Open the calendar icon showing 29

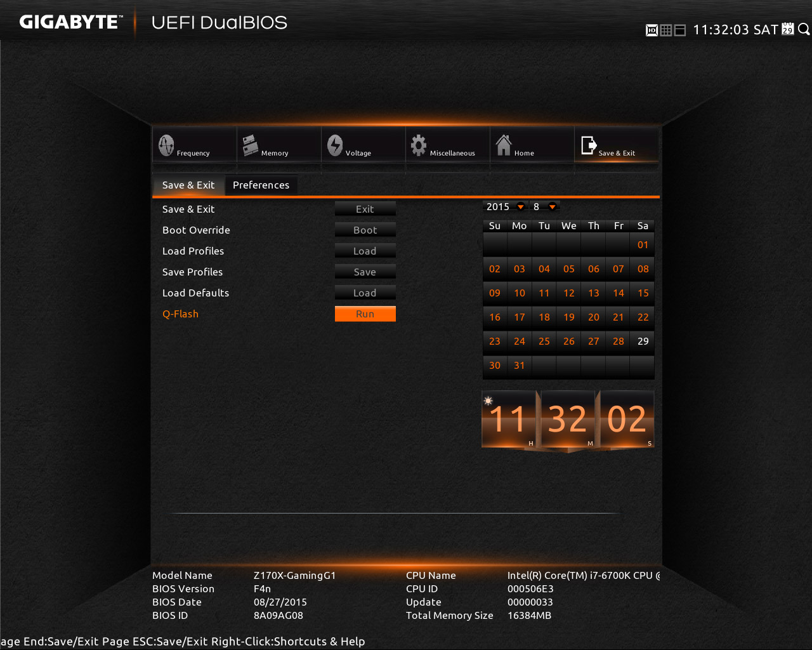tap(787, 29)
